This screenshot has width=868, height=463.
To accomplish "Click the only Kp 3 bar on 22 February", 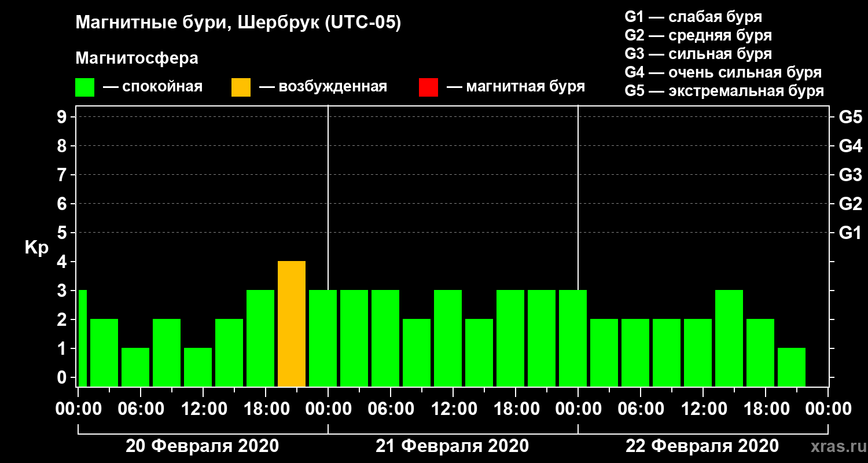I will [x=729, y=339].
